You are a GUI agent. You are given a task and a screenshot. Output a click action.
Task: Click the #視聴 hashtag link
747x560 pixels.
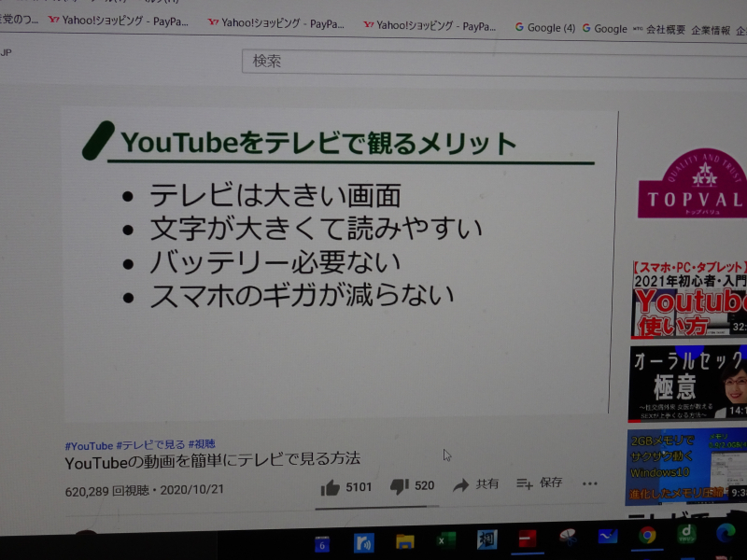[202, 444]
